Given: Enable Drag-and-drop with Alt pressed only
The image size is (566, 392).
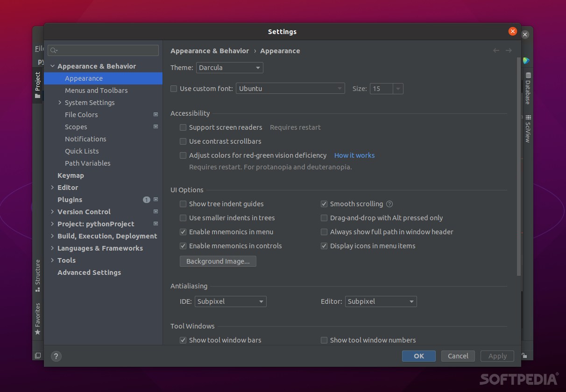Looking at the screenshot, I should pos(324,218).
